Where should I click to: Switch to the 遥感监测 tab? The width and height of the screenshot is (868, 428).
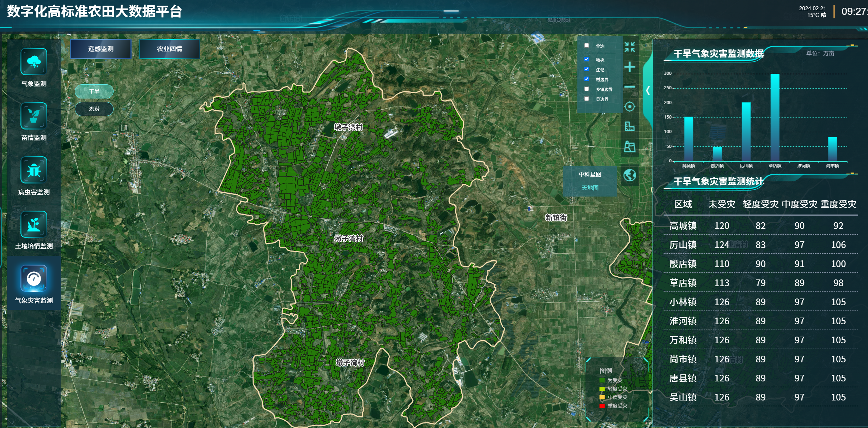(x=101, y=49)
